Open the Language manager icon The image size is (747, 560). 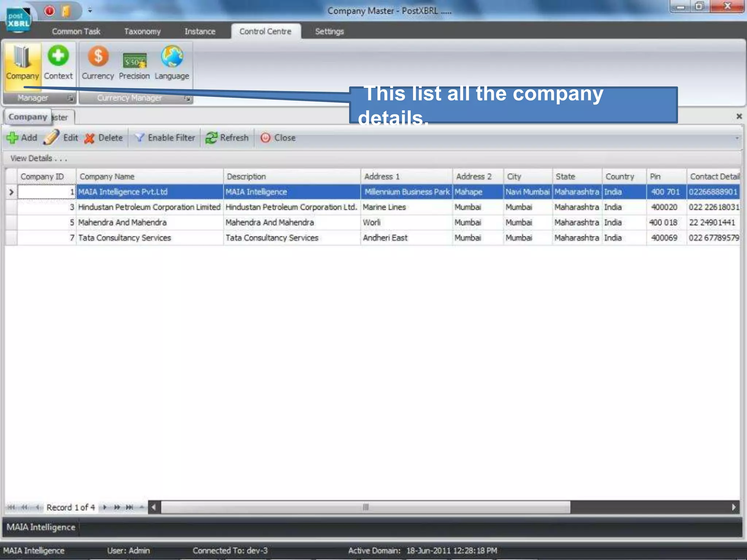[x=172, y=63]
